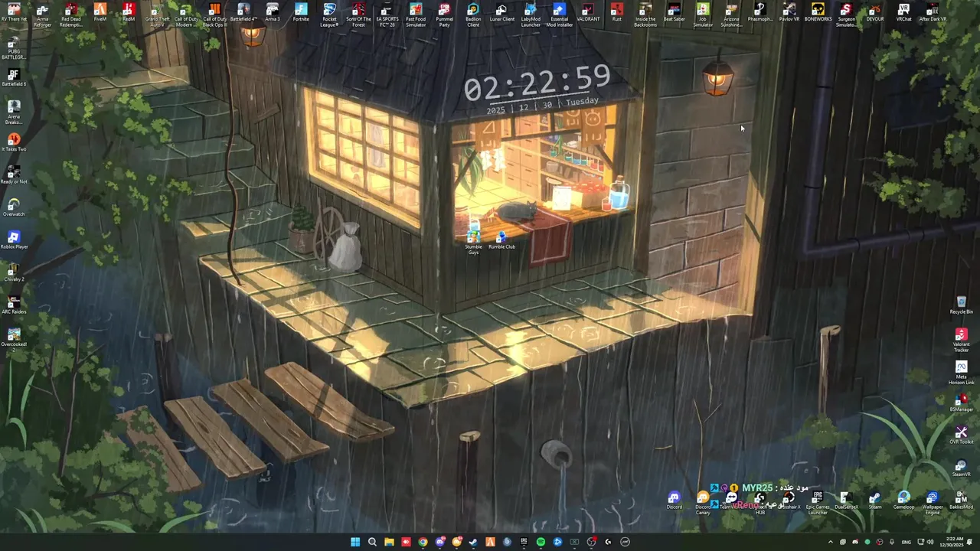Launch the Arma Reforger shortcut

pos(42,15)
